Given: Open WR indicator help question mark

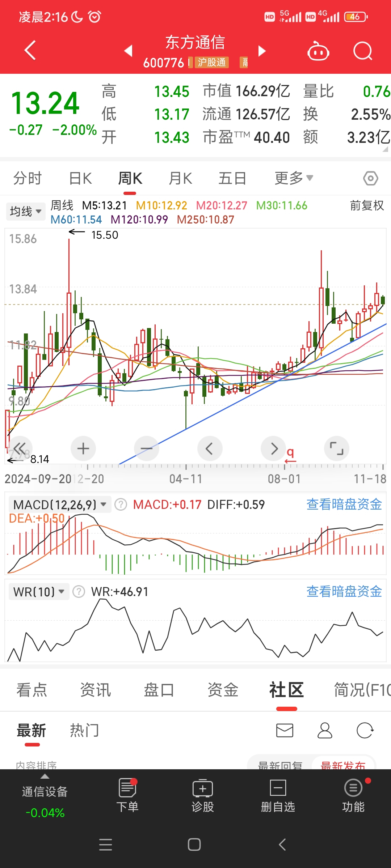Looking at the screenshot, I should (79, 592).
